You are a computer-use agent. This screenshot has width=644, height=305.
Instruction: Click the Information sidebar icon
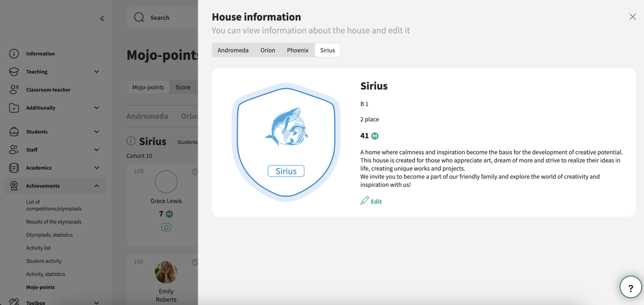(x=14, y=54)
